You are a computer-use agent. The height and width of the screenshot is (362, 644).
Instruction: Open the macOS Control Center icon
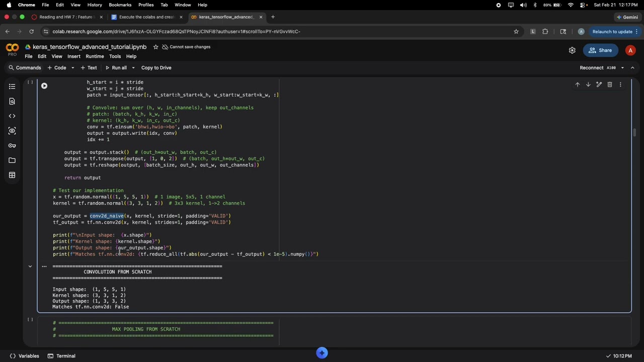583,5
